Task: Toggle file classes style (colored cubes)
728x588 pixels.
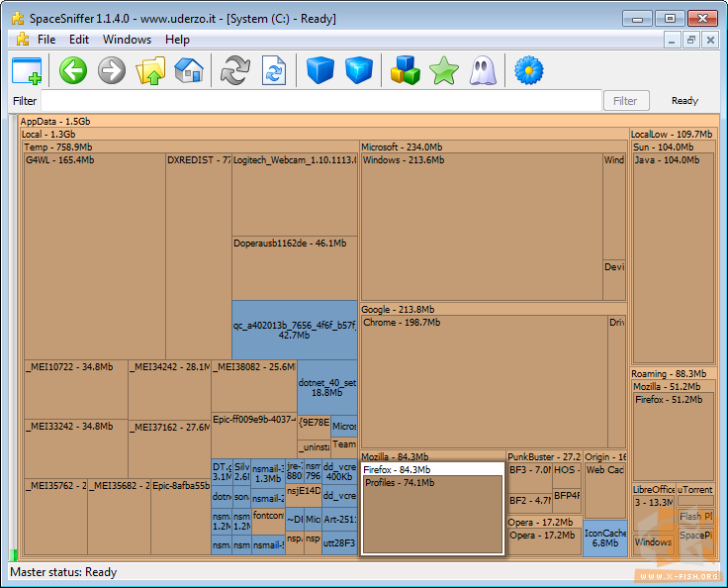Action: pyautogui.click(x=405, y=70)
